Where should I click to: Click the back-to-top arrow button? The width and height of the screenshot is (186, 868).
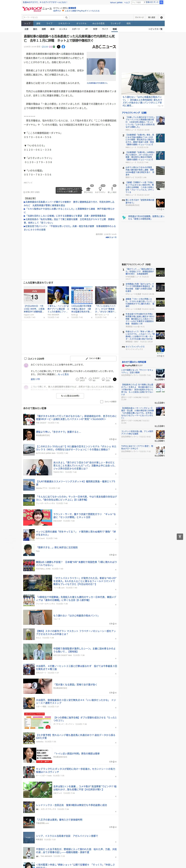tap(180, 536)
